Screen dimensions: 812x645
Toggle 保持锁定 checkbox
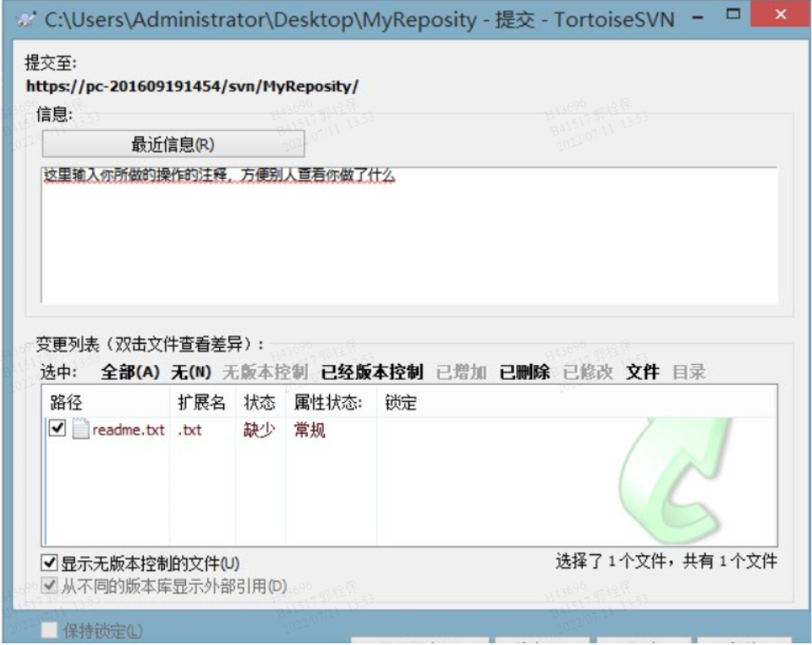coord(49,631)
